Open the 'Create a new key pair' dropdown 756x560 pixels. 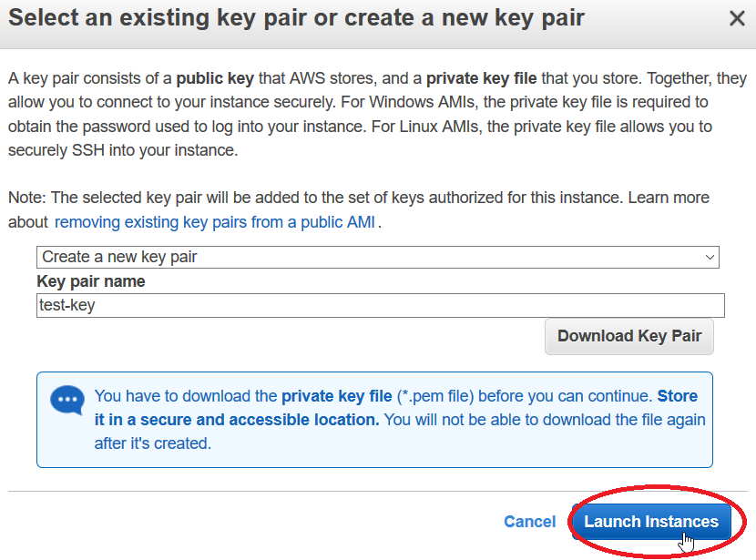(x=377, y=257)
